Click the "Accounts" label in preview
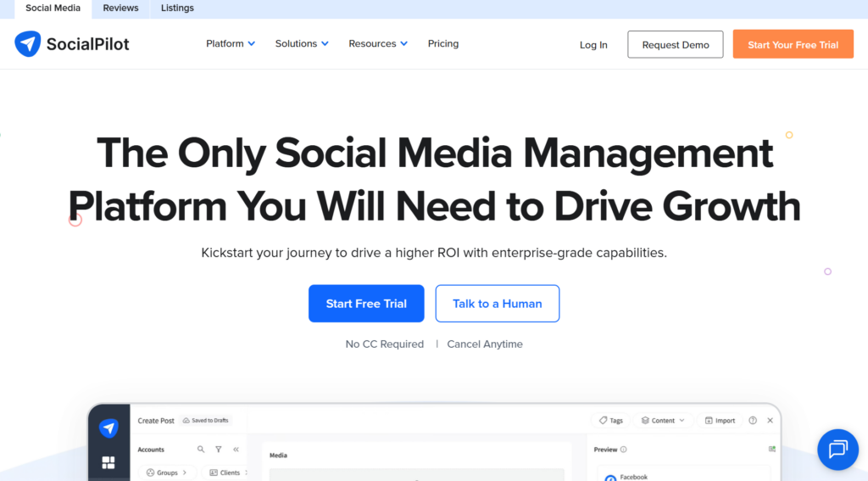868x481 pixels. click(x=151, y=450)
